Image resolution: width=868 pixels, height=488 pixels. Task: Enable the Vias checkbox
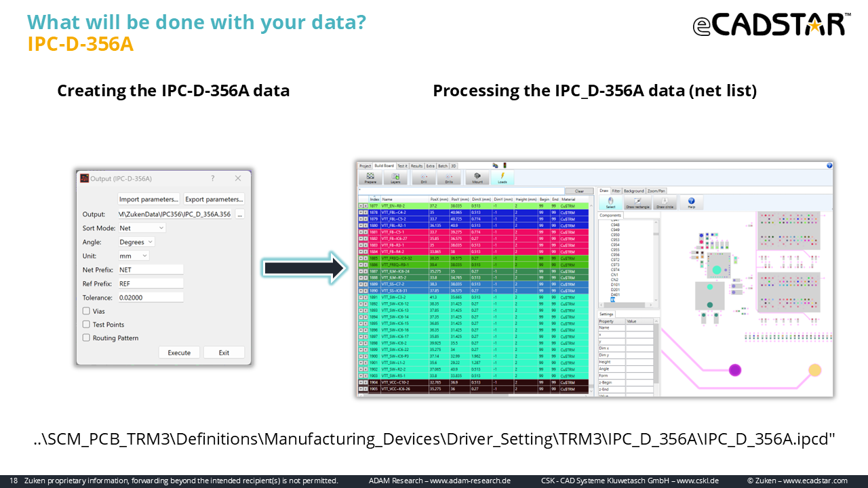coord(86,311)
